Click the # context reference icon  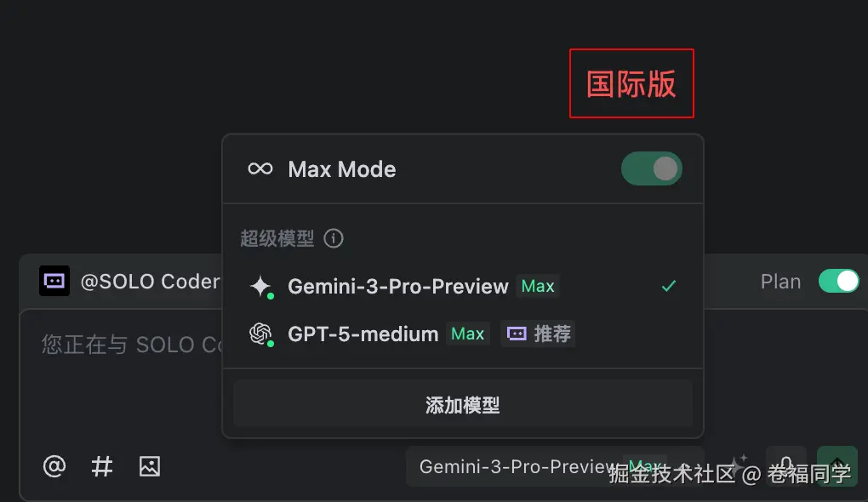pyautogui.click(x=102, y=466)
